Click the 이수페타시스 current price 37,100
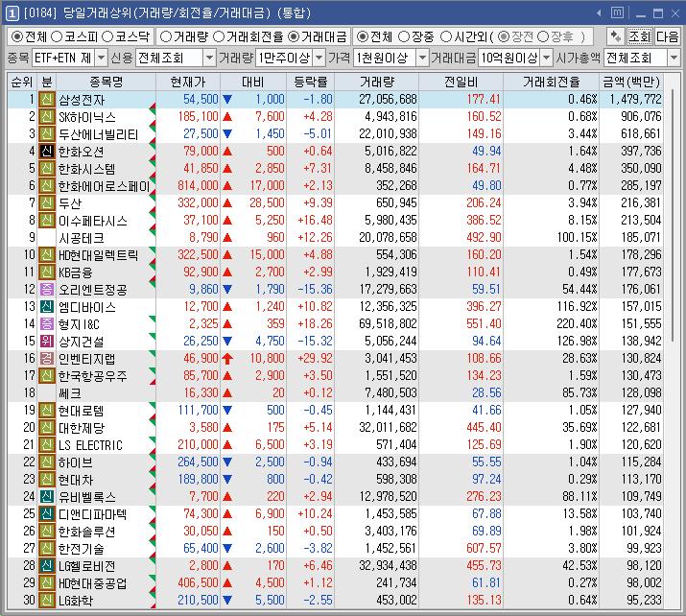Image resolution: width=686 pixels, height=616 pixels. coord(201,220)
